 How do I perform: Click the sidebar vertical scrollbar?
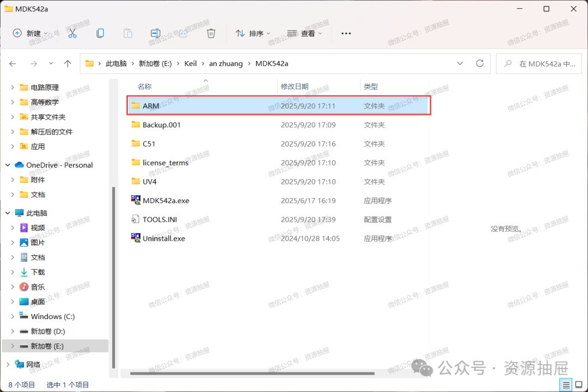pyautogui.click(x=114, y=278)
